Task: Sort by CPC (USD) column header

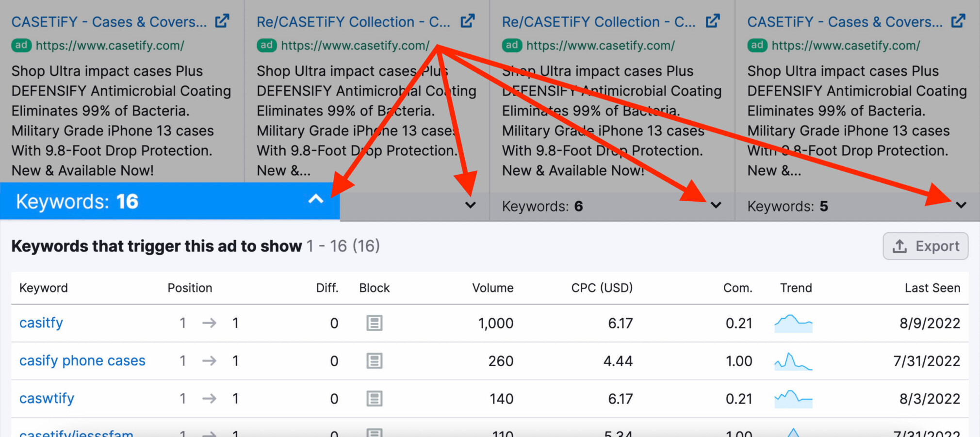Action: point(602,288)
